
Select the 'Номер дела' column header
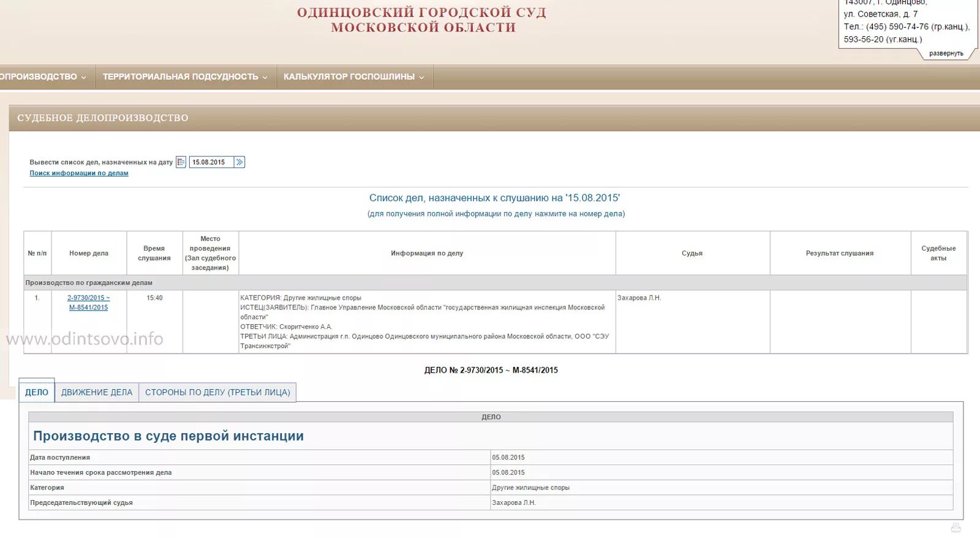(x=89, y=253)
